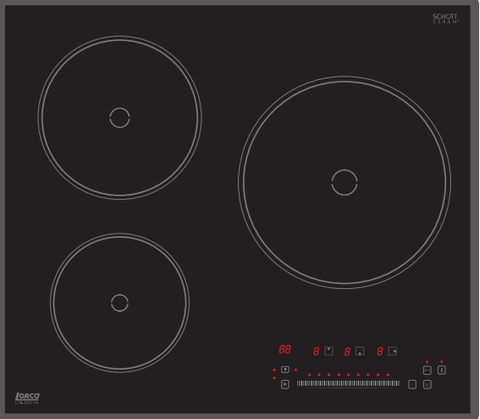The image size is (480, 419).
Task: Tap the center ring of the upper-left cooking zone
Action: coord(120,118)
